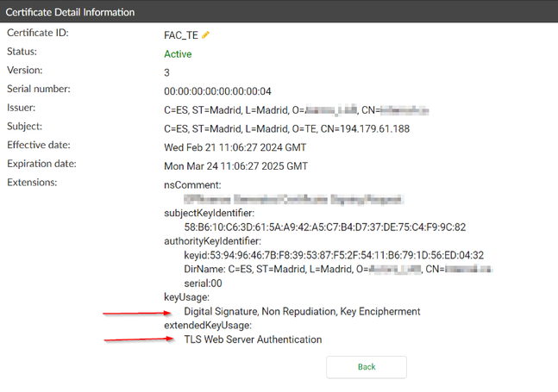Click the keyUsage label
The image size is (558, 392).
coord(187,297)
